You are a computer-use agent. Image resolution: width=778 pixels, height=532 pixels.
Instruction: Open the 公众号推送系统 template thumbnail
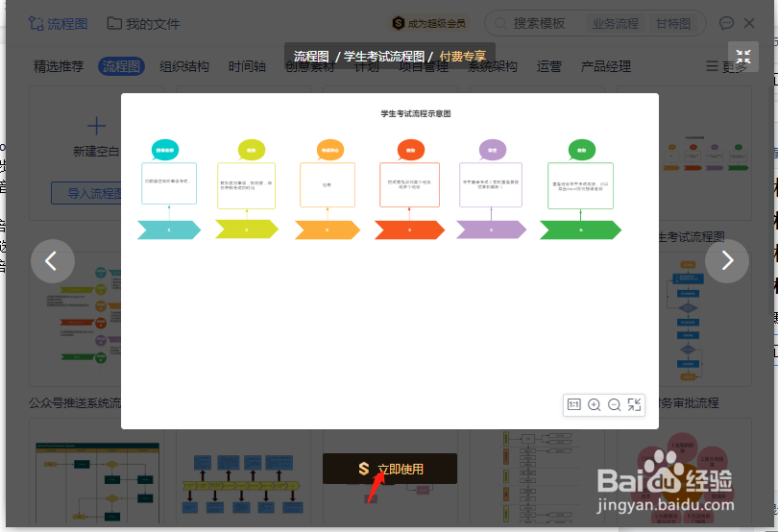[74, 318]
